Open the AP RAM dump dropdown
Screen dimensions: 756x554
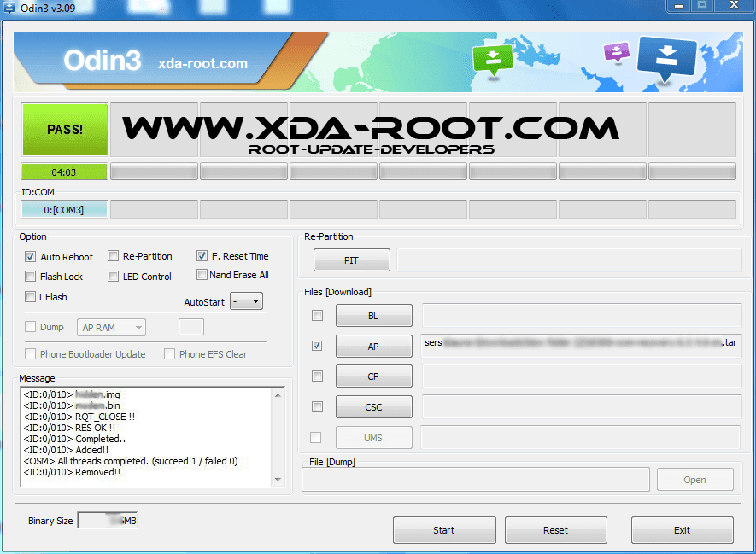(x=111, y=328)
